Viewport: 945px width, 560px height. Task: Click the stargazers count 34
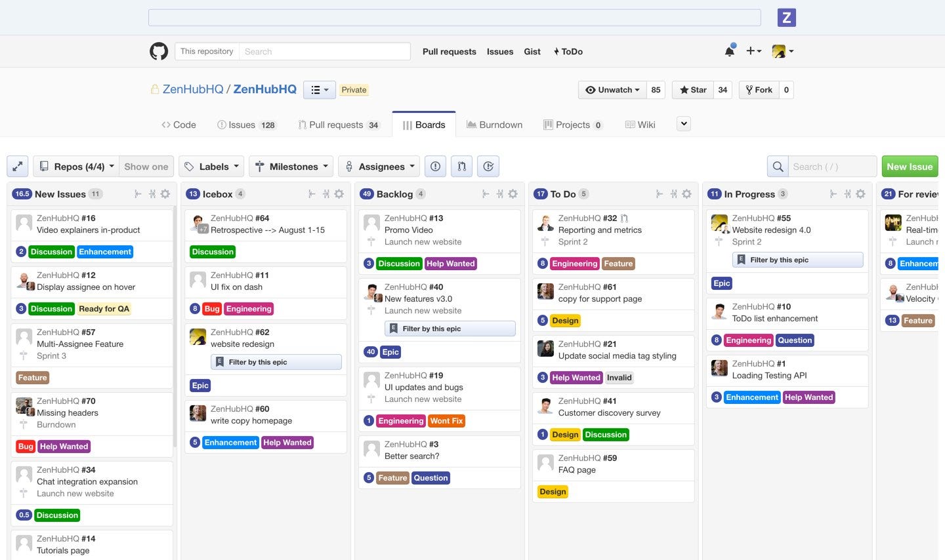tap(723, 90)
